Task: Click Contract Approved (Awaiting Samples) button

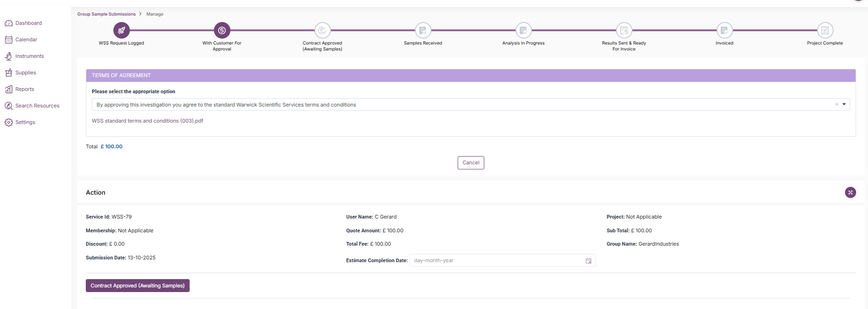Action: point(138,286)
